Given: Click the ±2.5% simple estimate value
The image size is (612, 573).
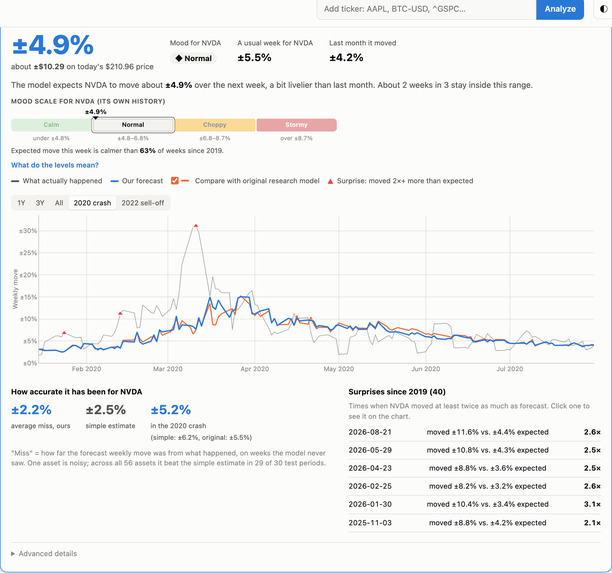Looking at the screenshot, I should coord(106,410).
